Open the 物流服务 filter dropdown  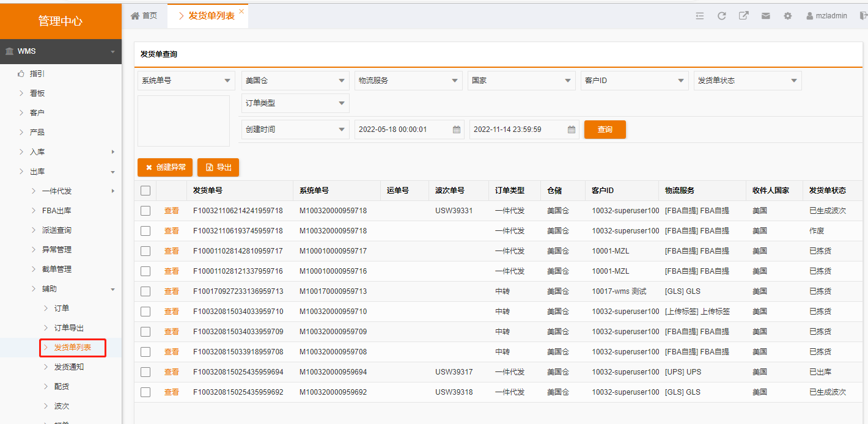coord(408,81)
